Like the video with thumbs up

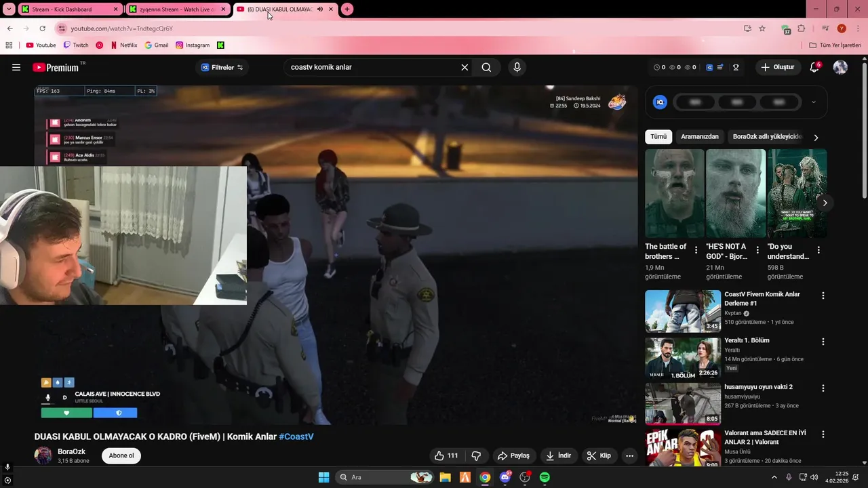pyautogui.click(x=446, y=455)
